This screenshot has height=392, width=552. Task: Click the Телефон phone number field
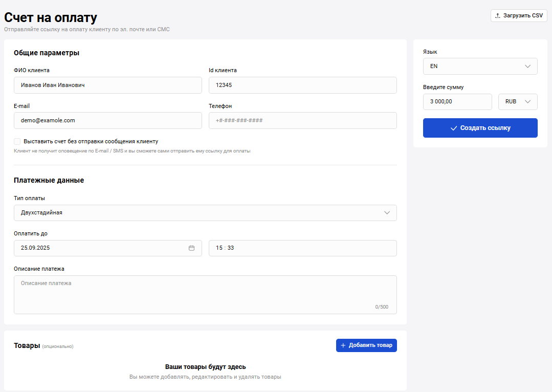[x=302, y=121]
